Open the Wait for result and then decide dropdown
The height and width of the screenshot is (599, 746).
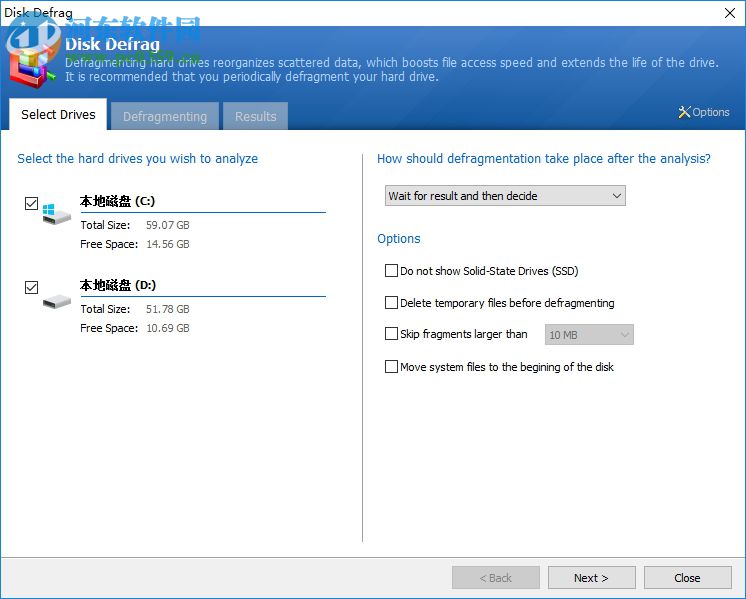pyautogui.click(x=505, y=196)
